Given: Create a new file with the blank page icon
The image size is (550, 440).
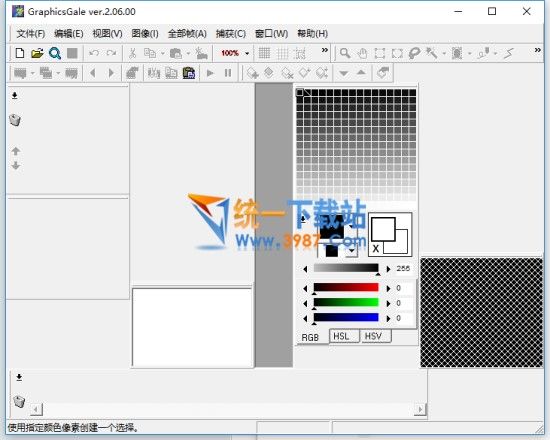Looking at the screenshot, I should (20, 53).
